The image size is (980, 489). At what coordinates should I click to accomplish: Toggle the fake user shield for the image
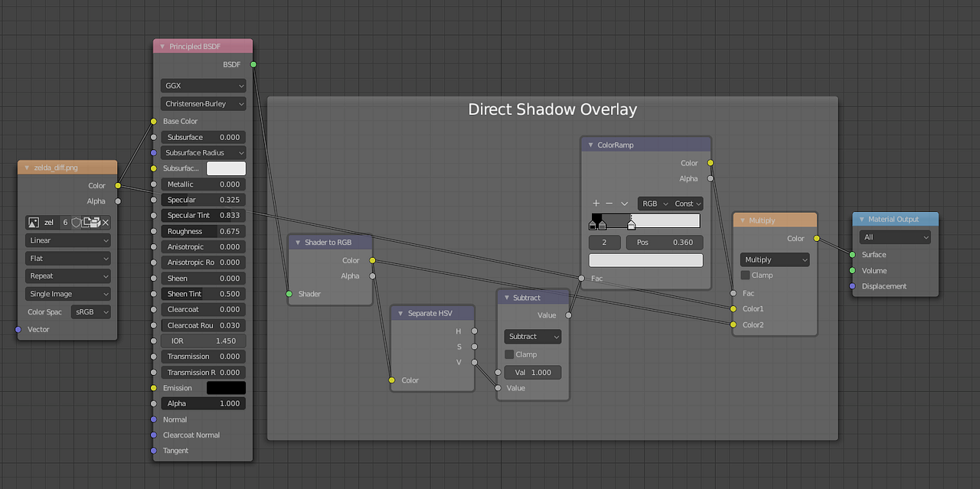(75, 222)
